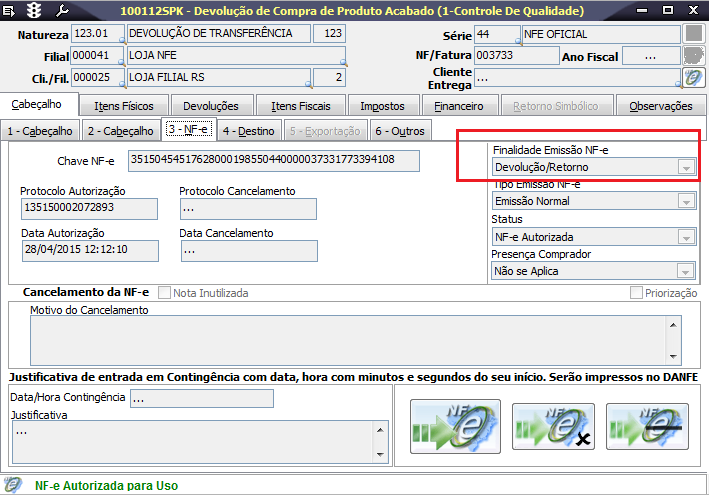This screenshot has height=495, width=709.
Task: Open the 6 - Outros subtab
Action: point(400,131)
